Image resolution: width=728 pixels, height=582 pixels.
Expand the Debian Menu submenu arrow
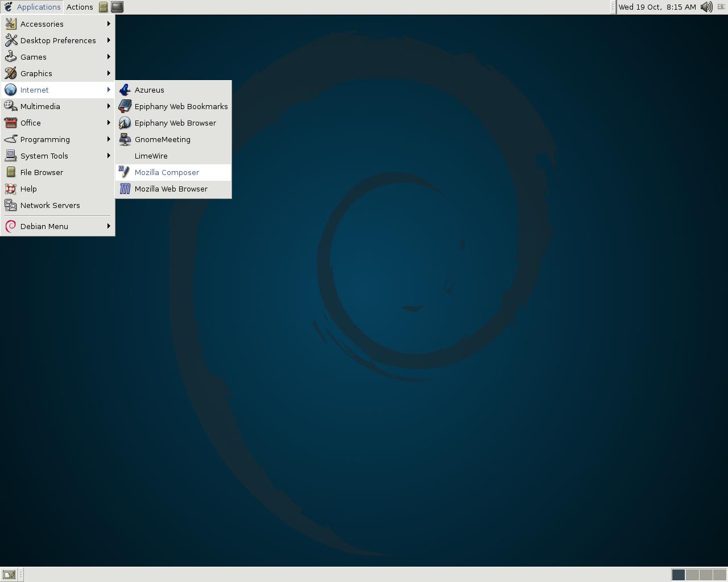pyautogui.click(x=109, y=226)
